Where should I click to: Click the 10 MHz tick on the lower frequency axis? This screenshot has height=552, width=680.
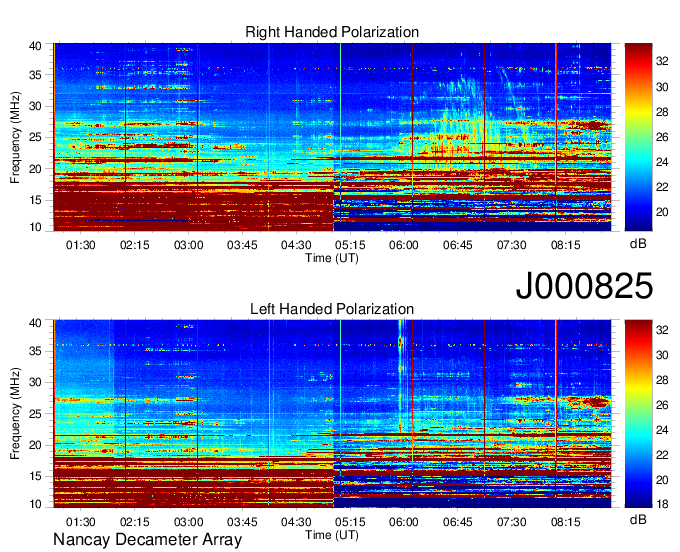point(35,504)
